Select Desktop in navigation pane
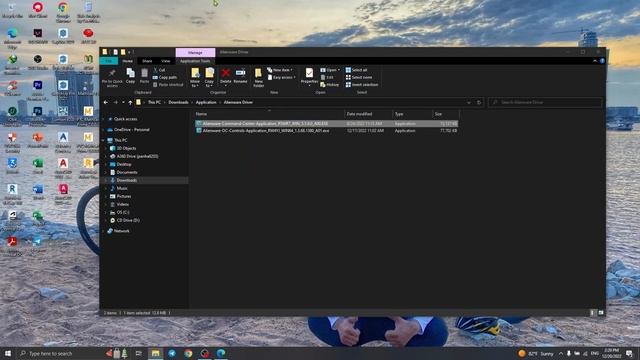This screenshot has height=360, width=640. (124, 164)
